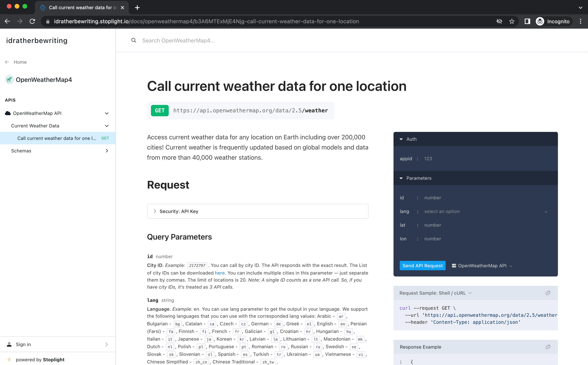This screenshot has width=588, height=365.
Task: Copy the Response Example code
Action: [x=548, y=347]
